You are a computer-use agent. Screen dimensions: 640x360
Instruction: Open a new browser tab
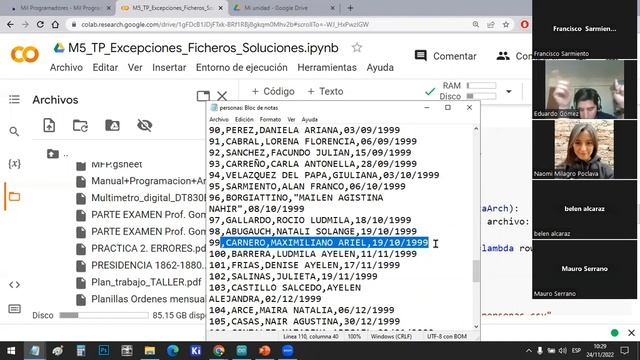point(350,8)
